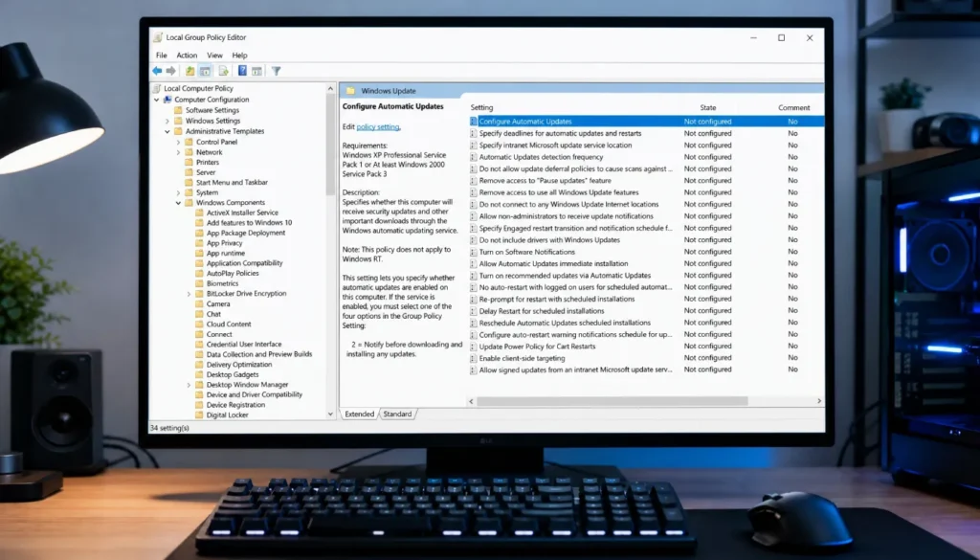Select 'Credential User Interface' tree folder
Image resolution: width=980 pixels, height=560 pixels.
click(244, 344)
